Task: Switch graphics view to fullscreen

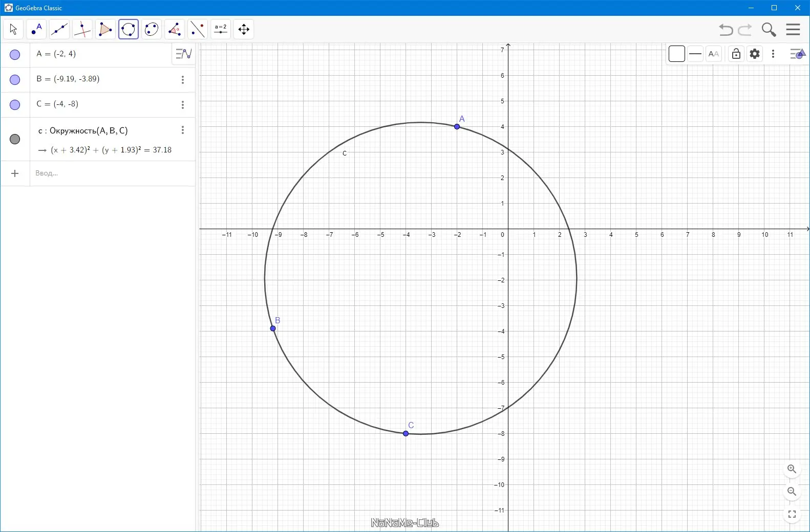Action: click(792, 514)
